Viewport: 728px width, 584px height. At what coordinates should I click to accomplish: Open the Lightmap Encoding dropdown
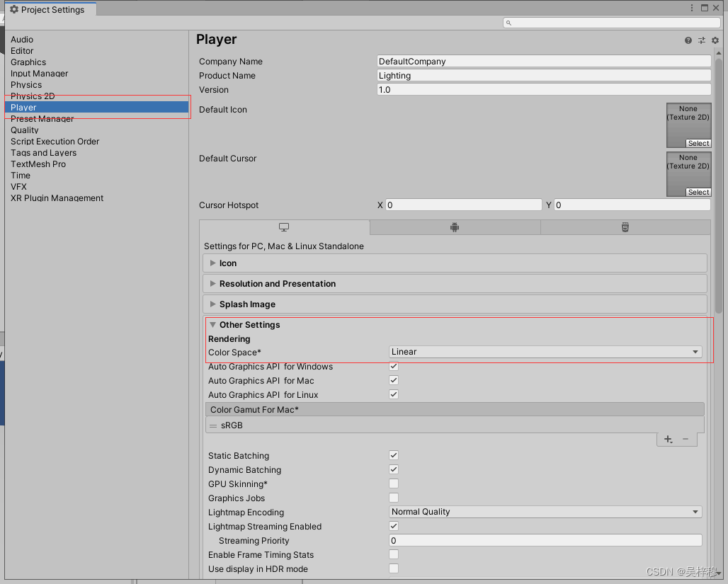coord(545,512)
